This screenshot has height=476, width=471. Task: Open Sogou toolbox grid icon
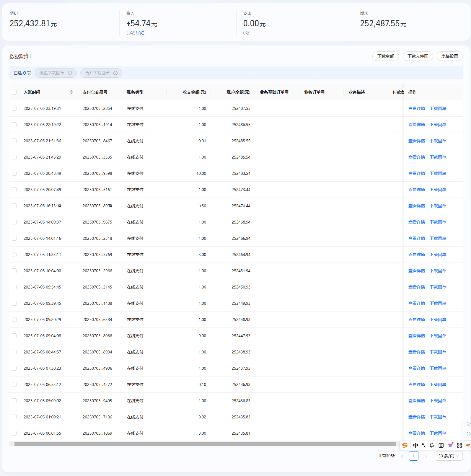coord(459,445)
